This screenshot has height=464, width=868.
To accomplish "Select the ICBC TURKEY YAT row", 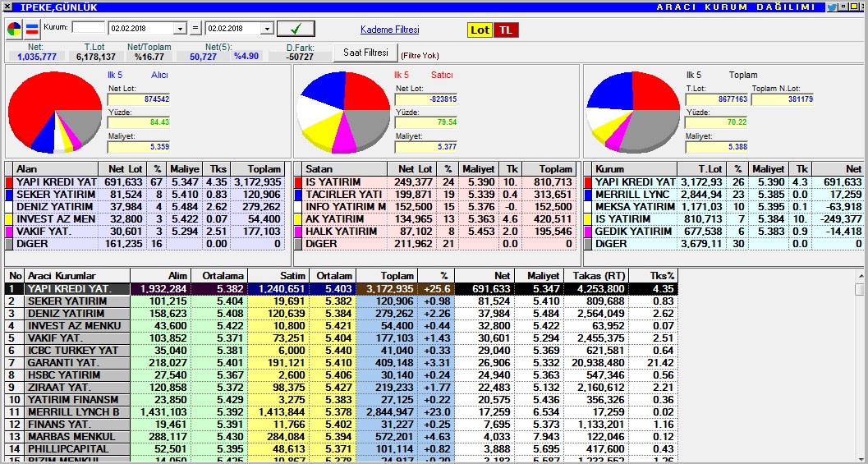I will click(341, 351).
